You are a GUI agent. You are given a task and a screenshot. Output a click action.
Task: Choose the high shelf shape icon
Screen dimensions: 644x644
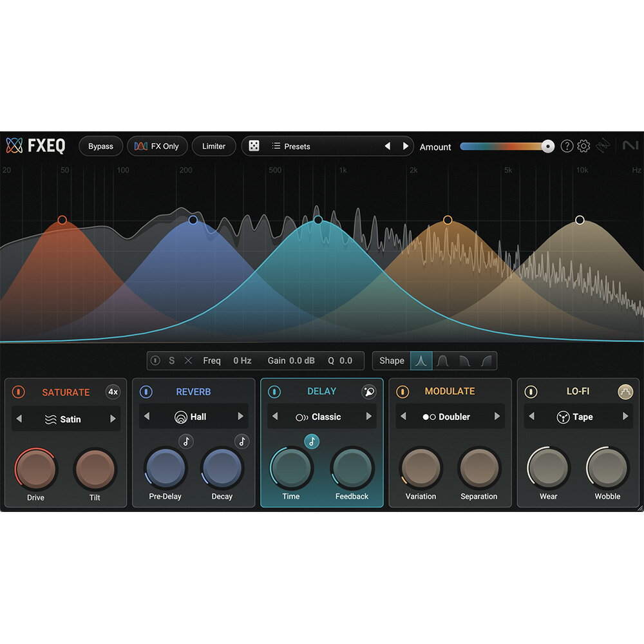[486, 361]
